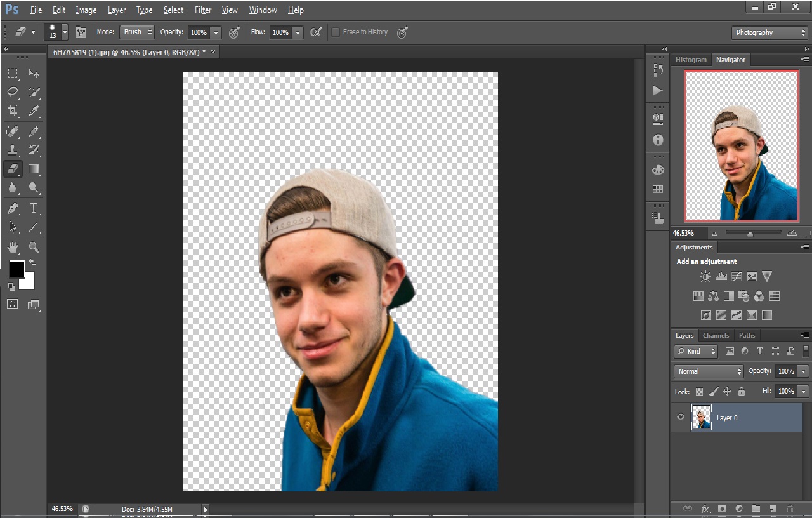Open the layer Opacity dropdown arrow
Image resolution: width=812 pixels, height=518 pixels.
point(804,371)
